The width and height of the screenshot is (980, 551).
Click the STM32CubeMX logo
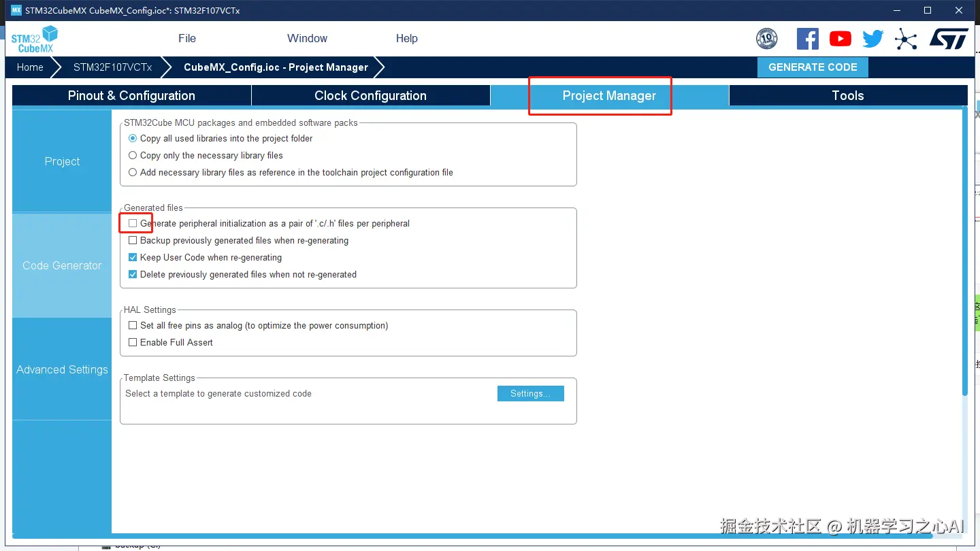coord(34,39)
